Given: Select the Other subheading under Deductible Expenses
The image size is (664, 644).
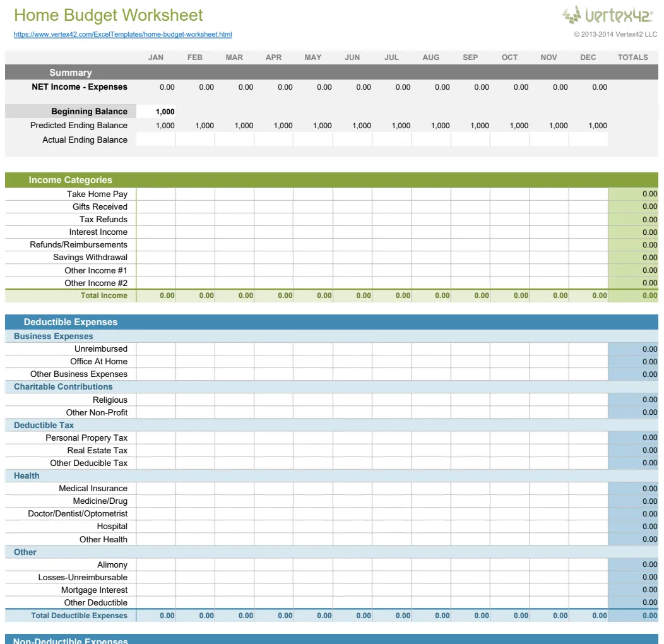Looking at the screenshot, I should pos(25,552).
